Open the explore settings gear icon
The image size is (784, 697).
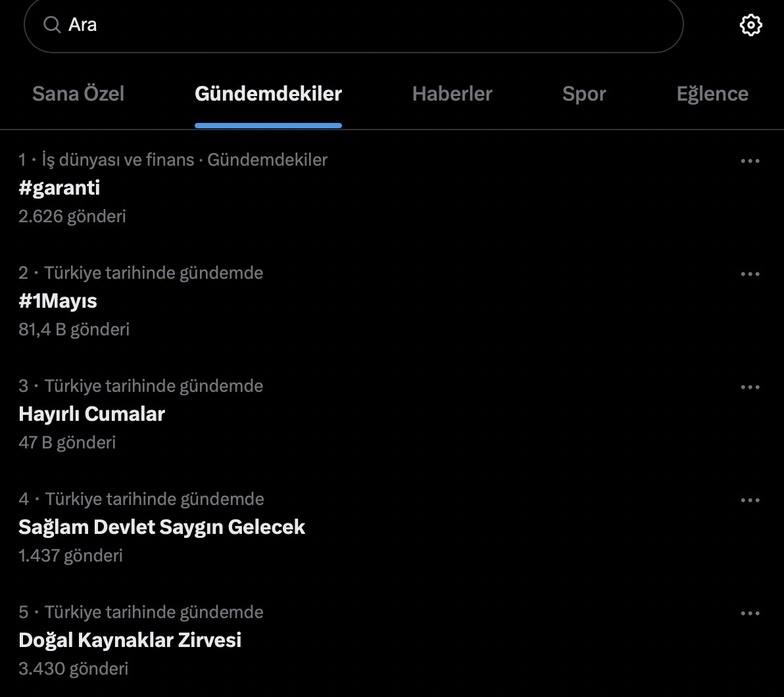point(750,25)
